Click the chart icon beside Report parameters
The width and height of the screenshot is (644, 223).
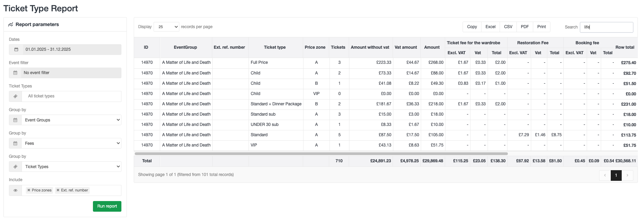11,24
